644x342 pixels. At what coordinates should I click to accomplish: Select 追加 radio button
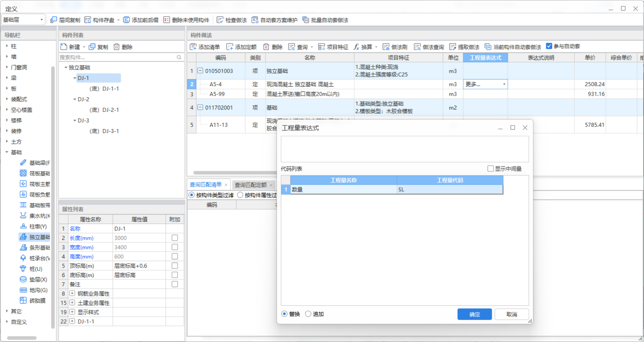[x=308, y=314]
